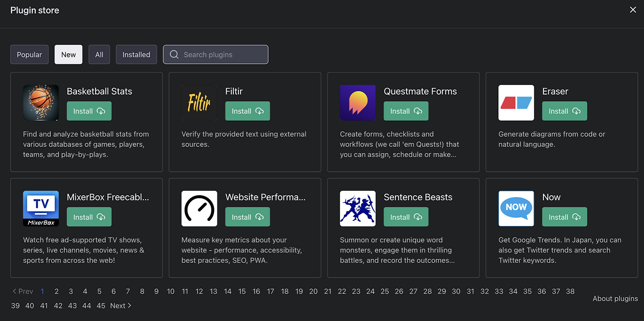The height and width of the screenshot is (321, 644).
Task: Click the MixerBox TV plugin icon
Action: coord(41,208)
